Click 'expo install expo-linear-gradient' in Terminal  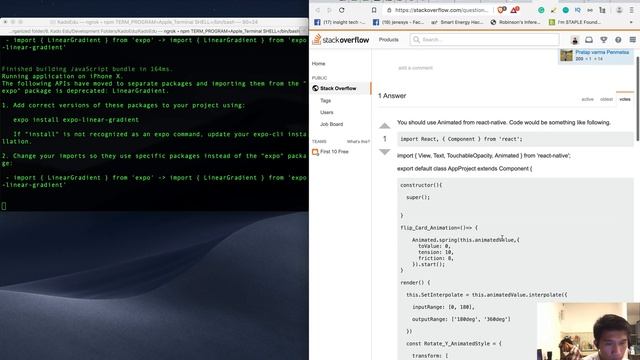pyautogui.click(x=76, y=120)
